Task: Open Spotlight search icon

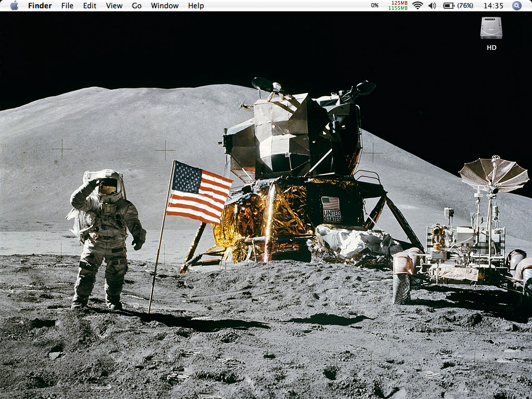Action: click(517, 5)
